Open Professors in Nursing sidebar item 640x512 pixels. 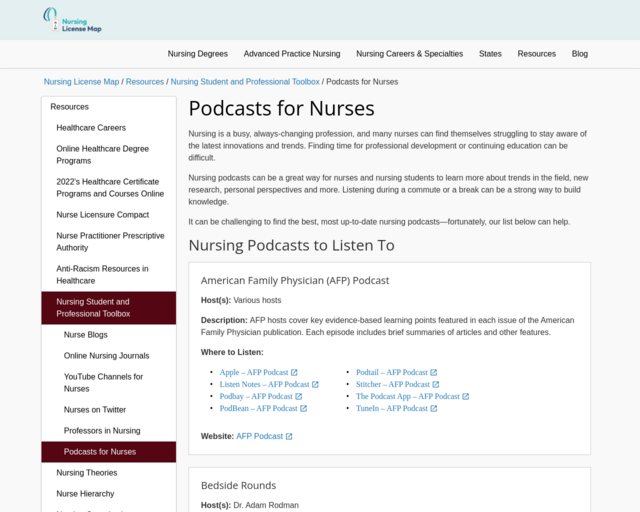[109, 431]
